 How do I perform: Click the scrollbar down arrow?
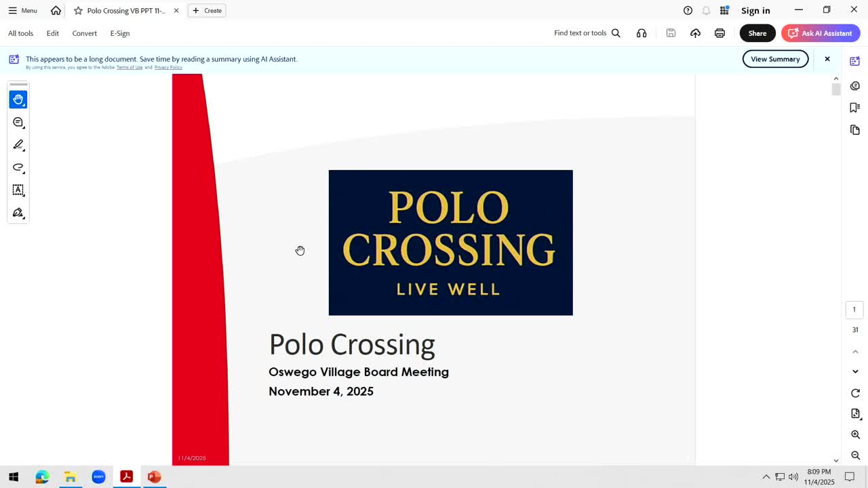[836, 460]
